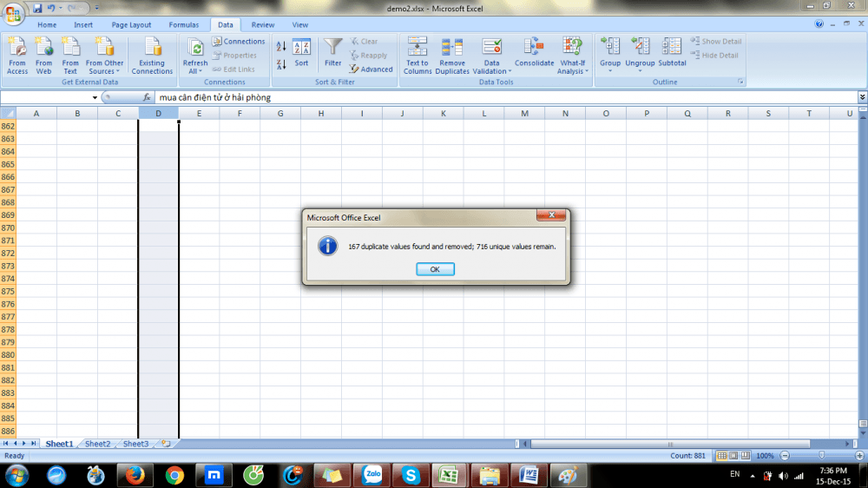
Task: Open Ungroup dropdown arrow
Action: (640, 71)
